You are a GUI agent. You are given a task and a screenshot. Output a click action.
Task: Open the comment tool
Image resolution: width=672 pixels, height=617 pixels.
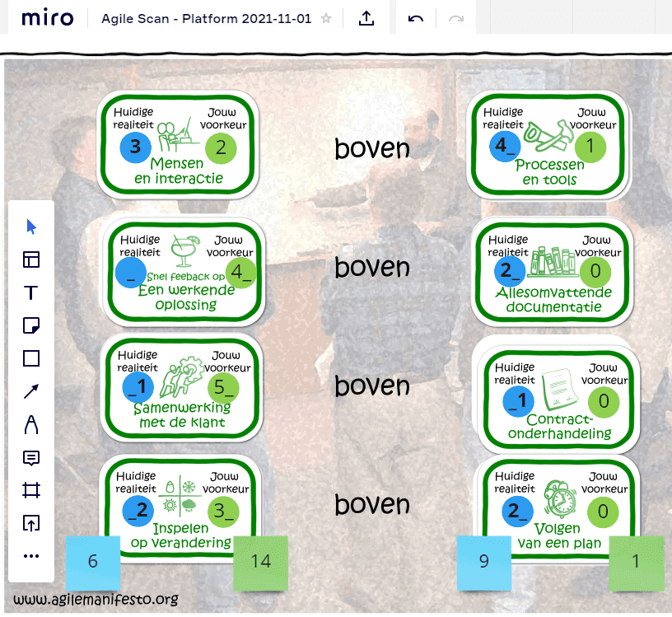pos(30,457)
